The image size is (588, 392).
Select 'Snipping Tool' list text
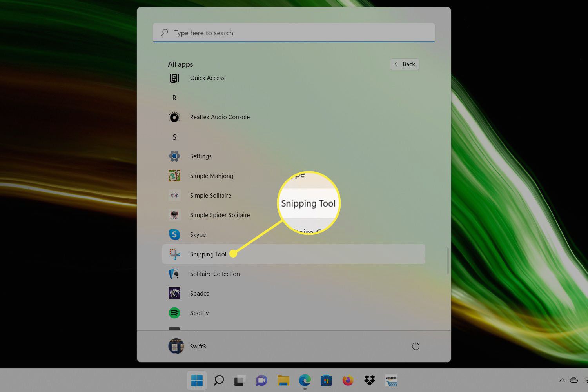(208, 254)
